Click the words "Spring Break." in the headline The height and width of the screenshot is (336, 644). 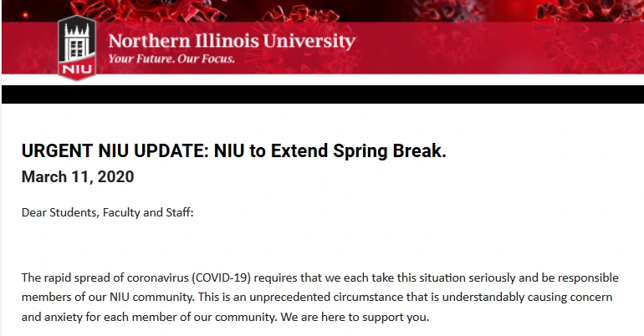click(390, 150)
